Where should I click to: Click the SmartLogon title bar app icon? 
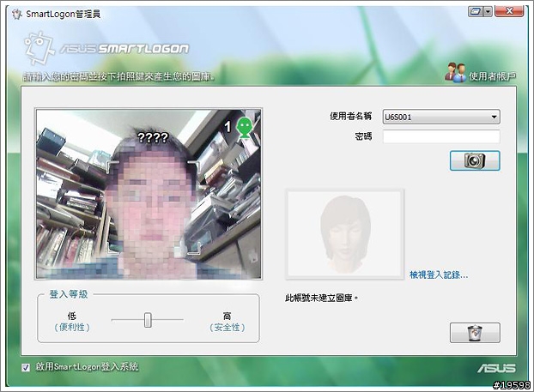tap(16, 15)
